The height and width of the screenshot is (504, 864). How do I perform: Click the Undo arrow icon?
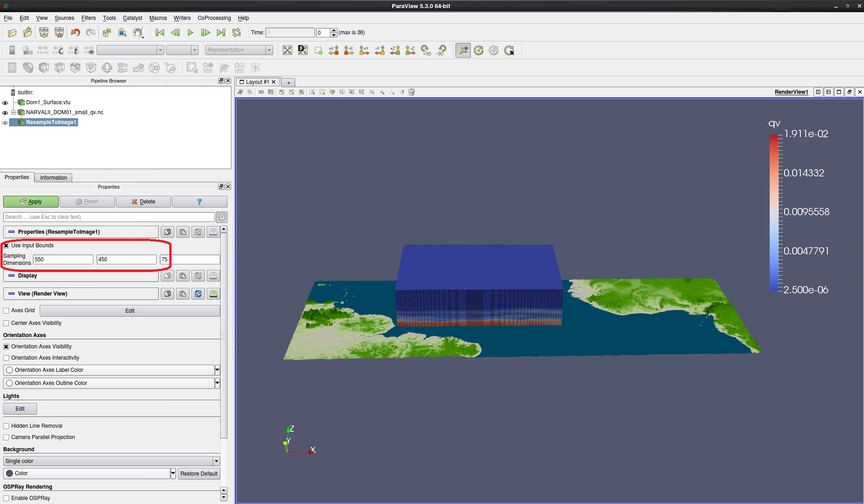coord(75,32)
